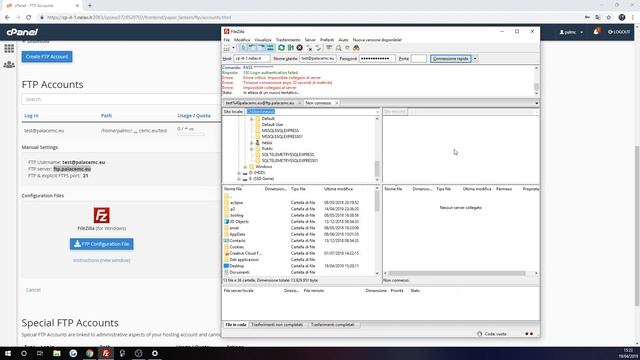Image resolution: width=640 pixels, height=360 pixels.
Task: Open Windows Start menu
Action: point(7,353)
